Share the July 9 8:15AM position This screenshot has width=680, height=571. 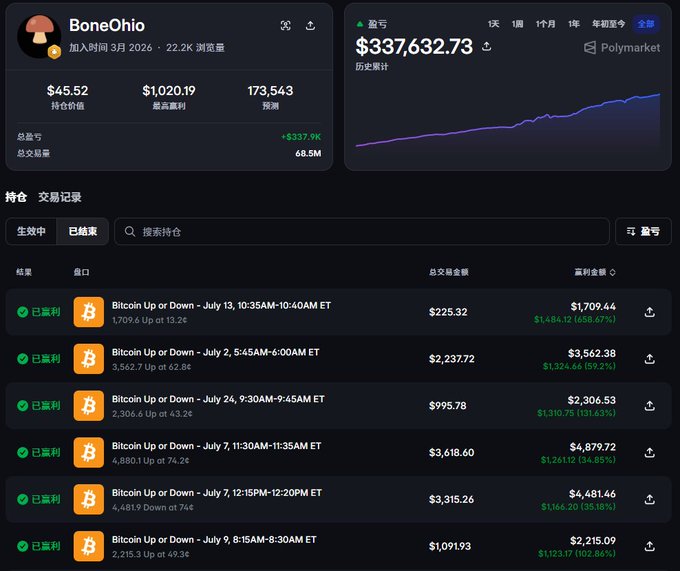coord(650,546)
